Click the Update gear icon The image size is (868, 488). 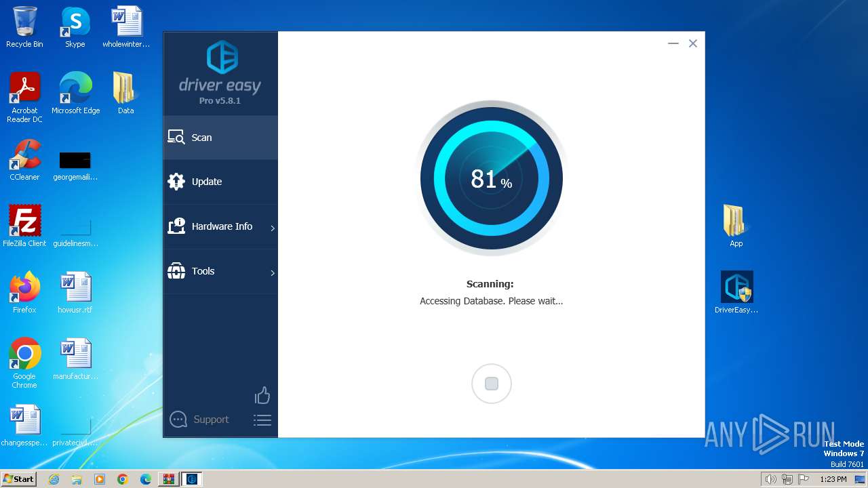[x=176, y=182]
